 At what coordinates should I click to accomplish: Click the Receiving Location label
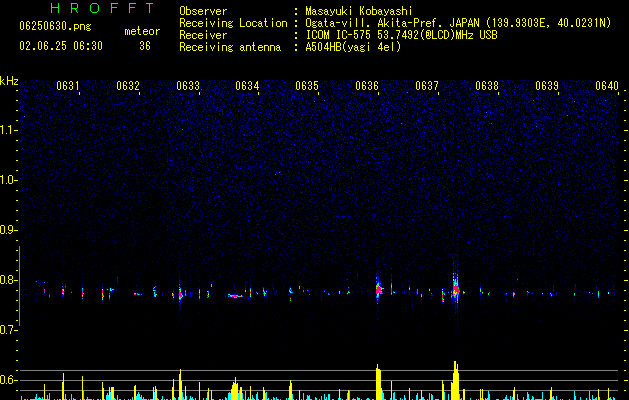coord(233,23)
